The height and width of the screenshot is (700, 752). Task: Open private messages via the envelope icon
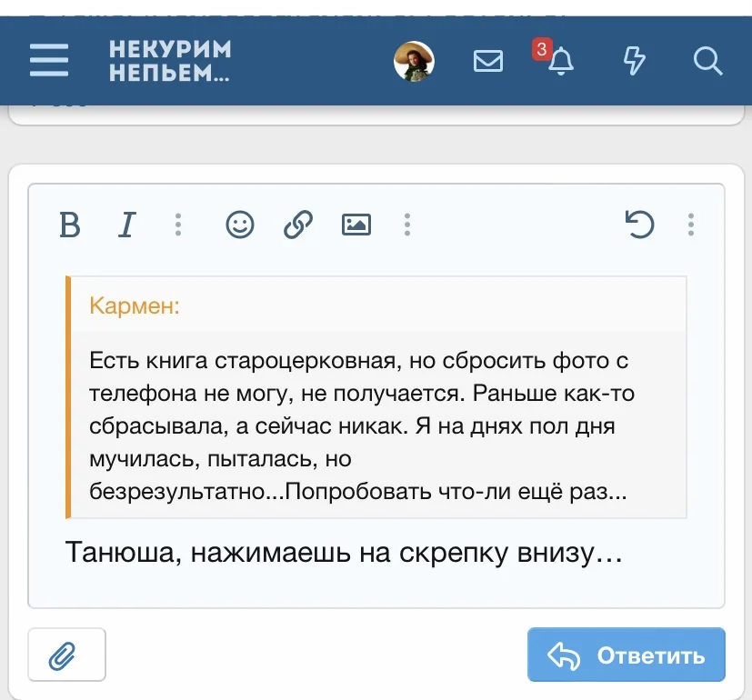pos(488,61)
